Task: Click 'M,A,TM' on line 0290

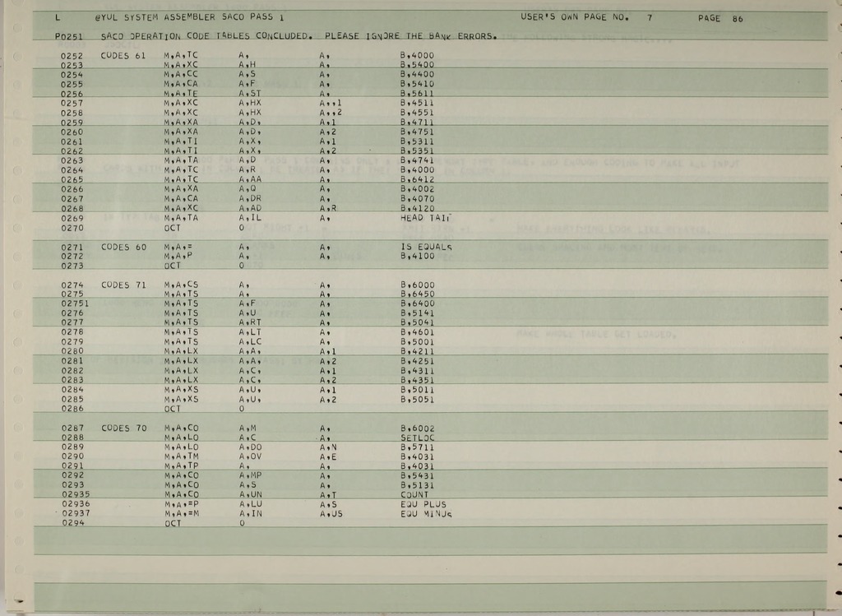Action: click(x=181, y=456)
